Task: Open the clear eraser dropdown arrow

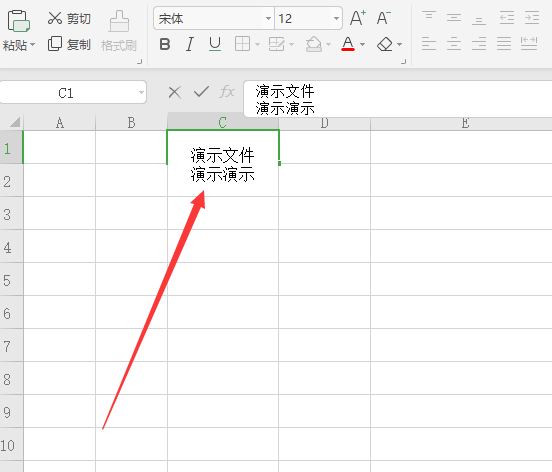Action: (x=400, y=44)
